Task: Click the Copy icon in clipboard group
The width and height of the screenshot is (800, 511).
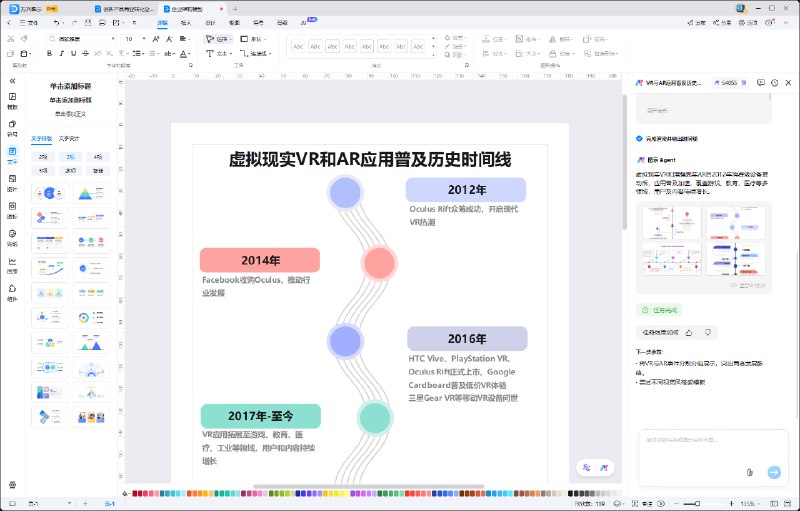Action: [x=10, y=54]
